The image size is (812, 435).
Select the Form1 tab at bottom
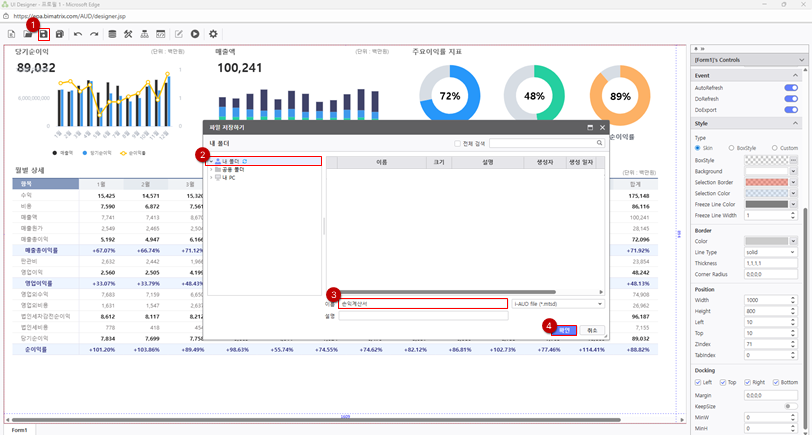click(x=18, y=429)
